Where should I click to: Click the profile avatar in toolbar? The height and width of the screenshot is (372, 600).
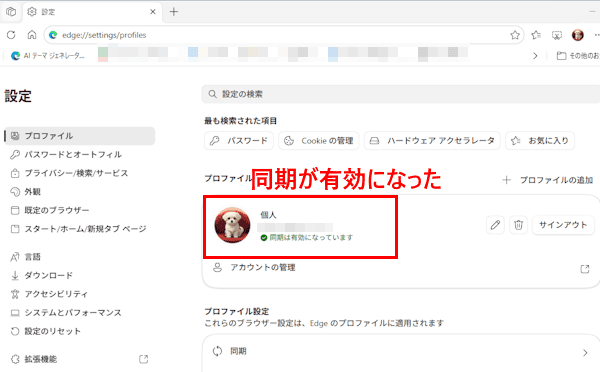(x=578, y=35)
